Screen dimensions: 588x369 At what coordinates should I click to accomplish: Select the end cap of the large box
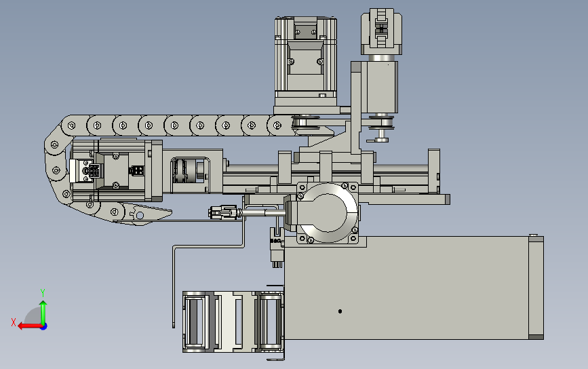pyautogui.click(x=536, y=288)
